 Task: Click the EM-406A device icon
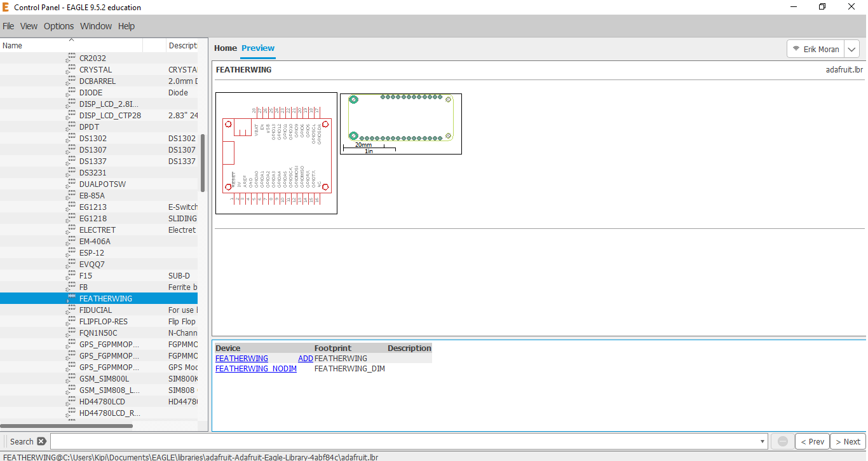click(x=71, y=241)
